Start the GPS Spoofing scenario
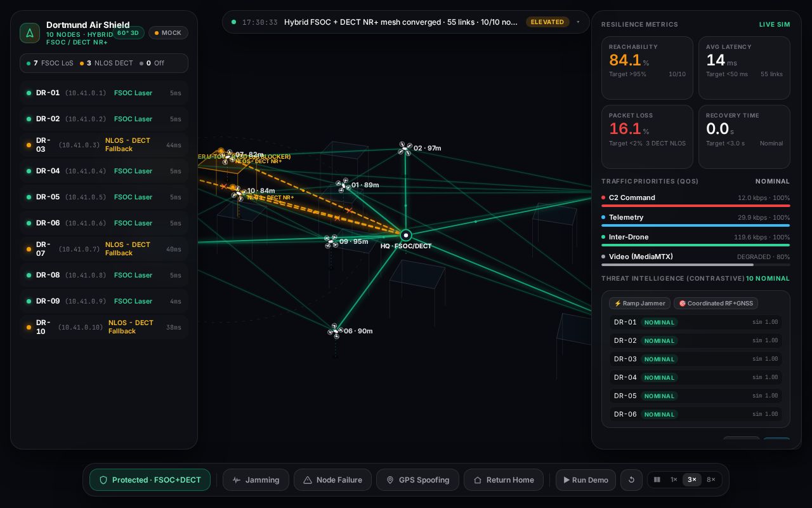Screen dimensions: 812x508 click(x=417, y=480)
